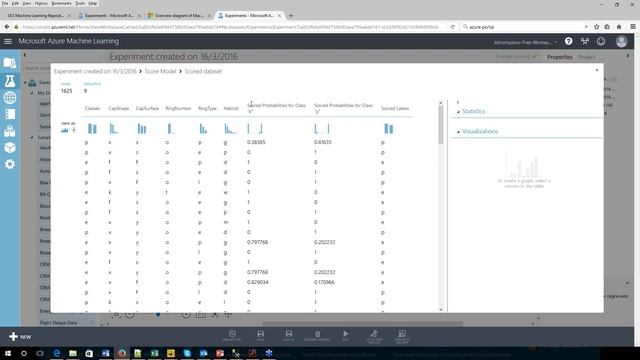Image resolution: width=640 pixels, height=360 pixels.
Task: Click Score Model in the breadcrumb
Action: 160,71
